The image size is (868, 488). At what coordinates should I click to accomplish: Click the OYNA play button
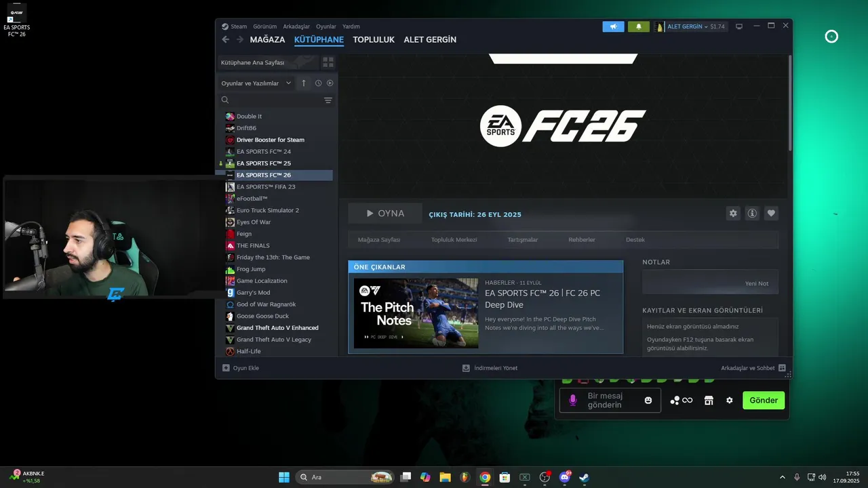(x=384, y=213)
